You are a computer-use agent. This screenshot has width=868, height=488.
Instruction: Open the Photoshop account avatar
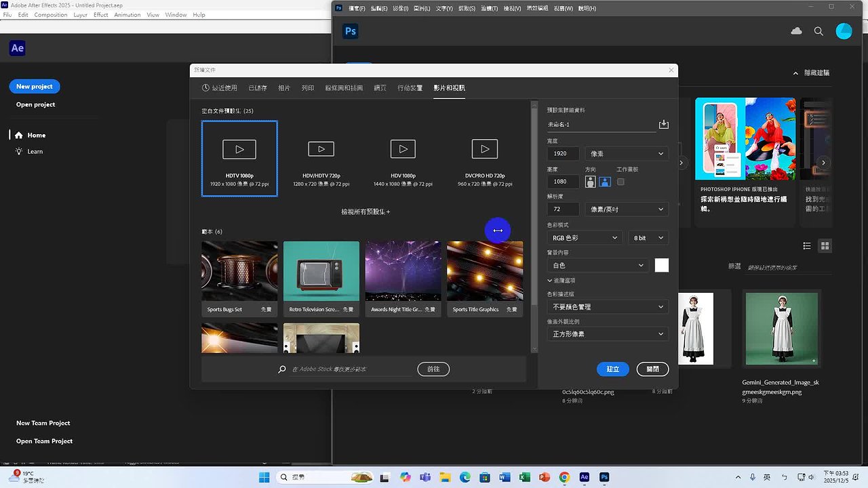coord(844,30)
